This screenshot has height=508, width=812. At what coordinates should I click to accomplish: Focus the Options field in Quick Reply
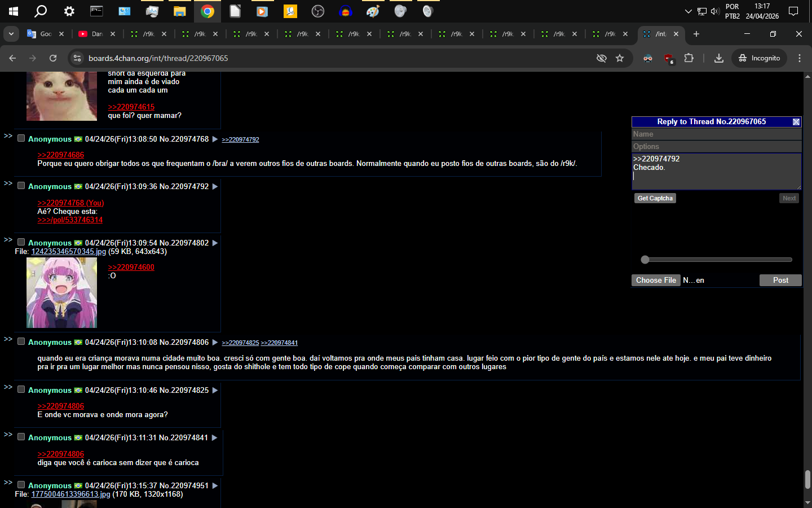pos(717,147)
